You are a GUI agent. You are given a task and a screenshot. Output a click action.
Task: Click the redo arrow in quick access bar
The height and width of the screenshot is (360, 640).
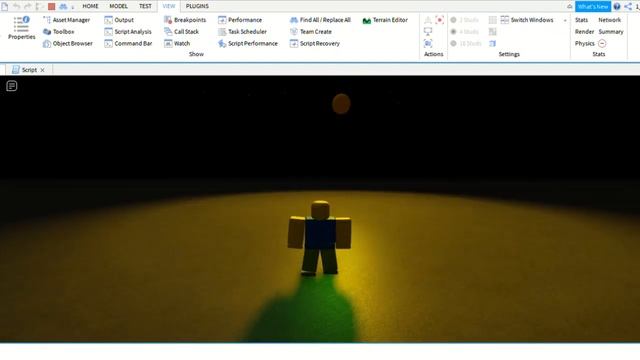[x=28, y=6]
